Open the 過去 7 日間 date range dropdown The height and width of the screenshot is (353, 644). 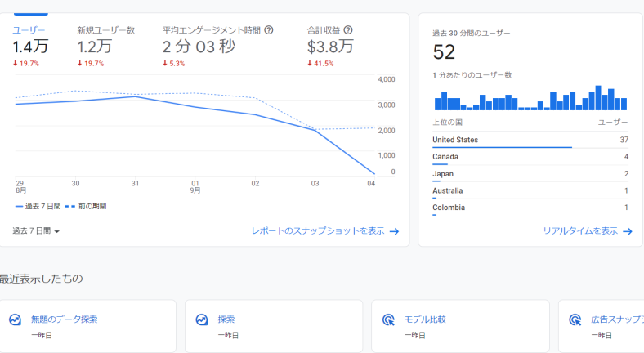[x=37, y=231]
